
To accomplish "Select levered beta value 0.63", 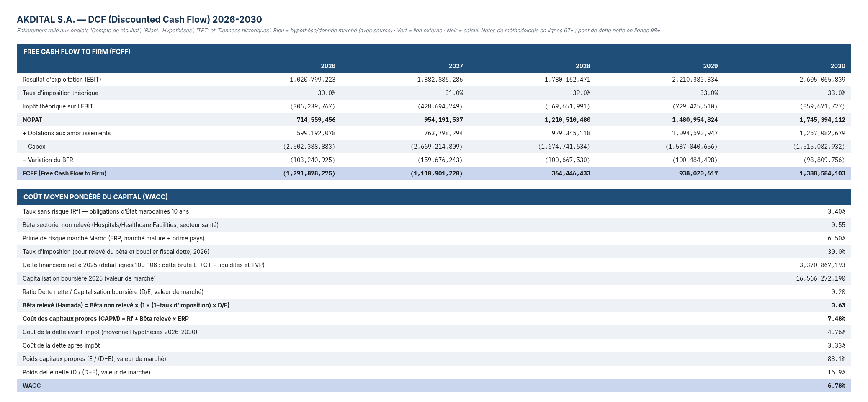I will click(x=838, y=305).
